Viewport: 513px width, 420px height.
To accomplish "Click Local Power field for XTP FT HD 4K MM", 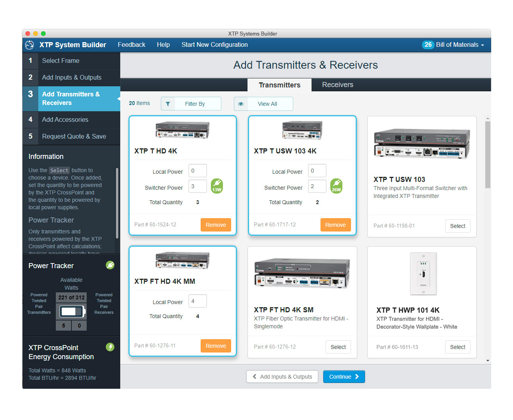I will pyautogui.click(x=198, y=301).
